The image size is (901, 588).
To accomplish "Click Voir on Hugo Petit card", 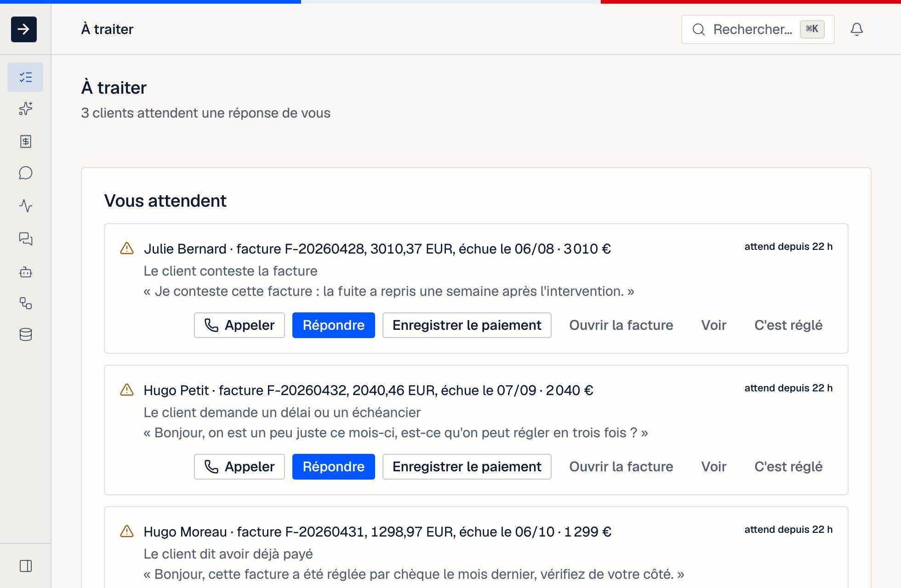I will click(x=714, y=467).
